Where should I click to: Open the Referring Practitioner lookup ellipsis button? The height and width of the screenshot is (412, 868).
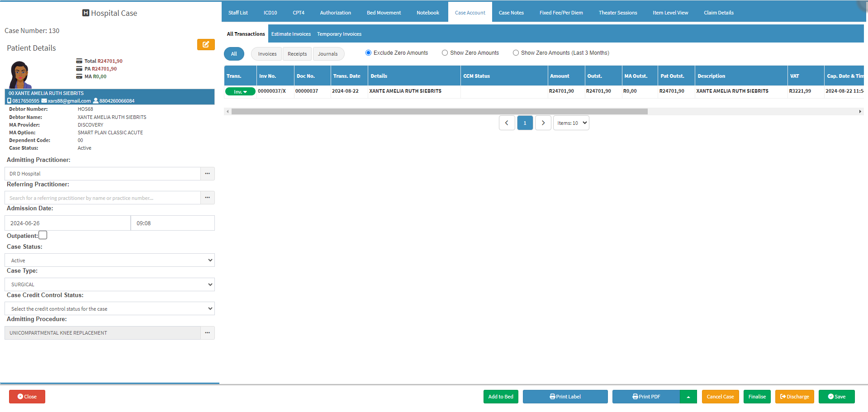[207, 198]
